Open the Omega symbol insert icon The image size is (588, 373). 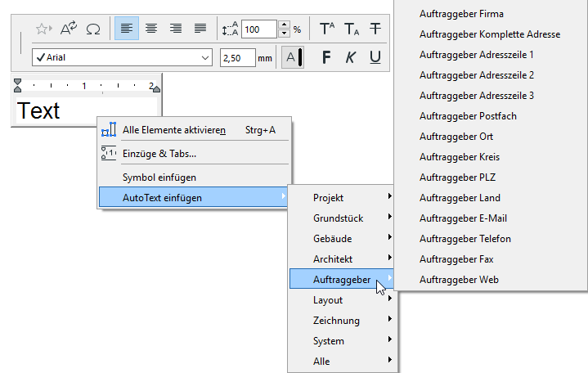coord(93,29)
